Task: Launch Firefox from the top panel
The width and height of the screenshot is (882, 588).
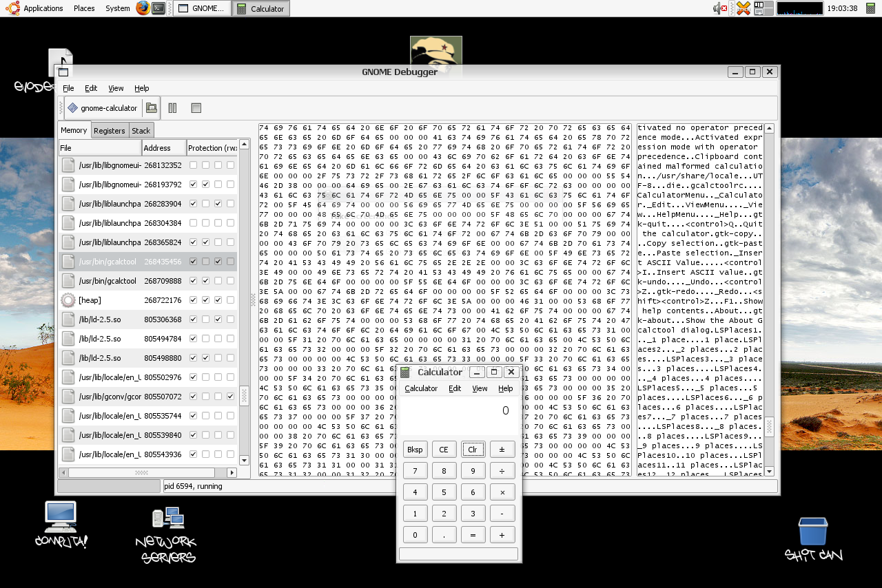Action: tap(143, 8)
